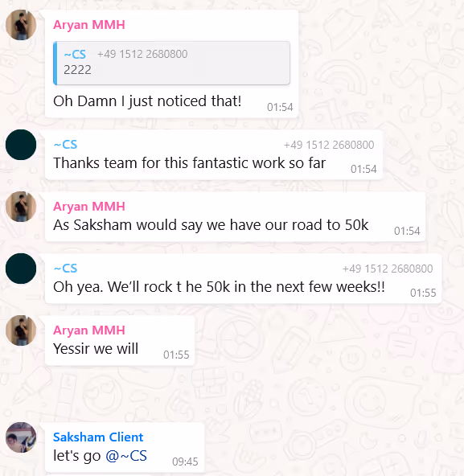Click the Aryan MMH name above 'Yessir we will'

(89, 330)
